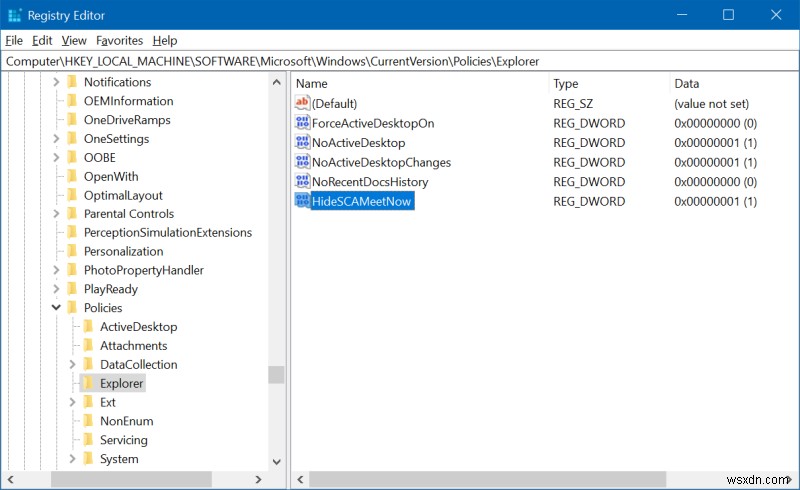The height and width of the screenshot is (490, 800).
Task: Select the ForceActiveDesktopOn value name
Action: [373, 123]
